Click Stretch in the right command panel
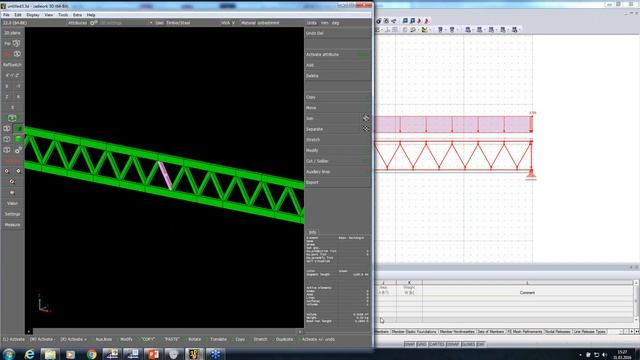640x360 pixels. click(x=338, y=140)
